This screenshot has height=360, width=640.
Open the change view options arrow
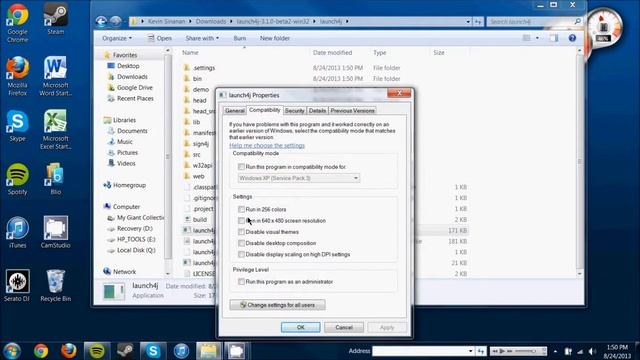pyautogui.click(x=537, y=38)
